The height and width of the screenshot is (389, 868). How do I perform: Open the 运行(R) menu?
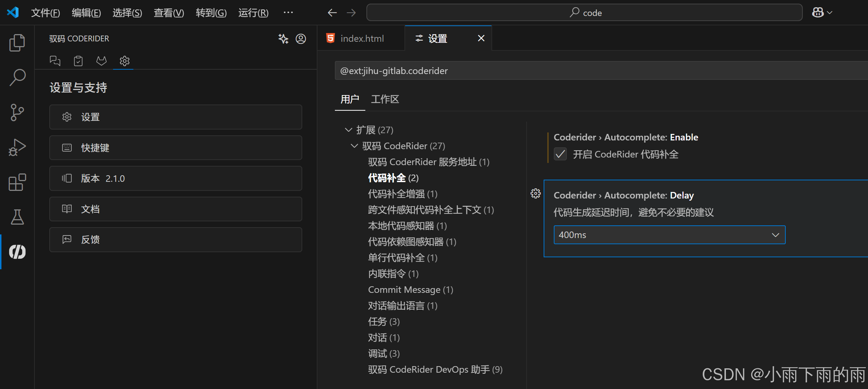tap(253, 13)
